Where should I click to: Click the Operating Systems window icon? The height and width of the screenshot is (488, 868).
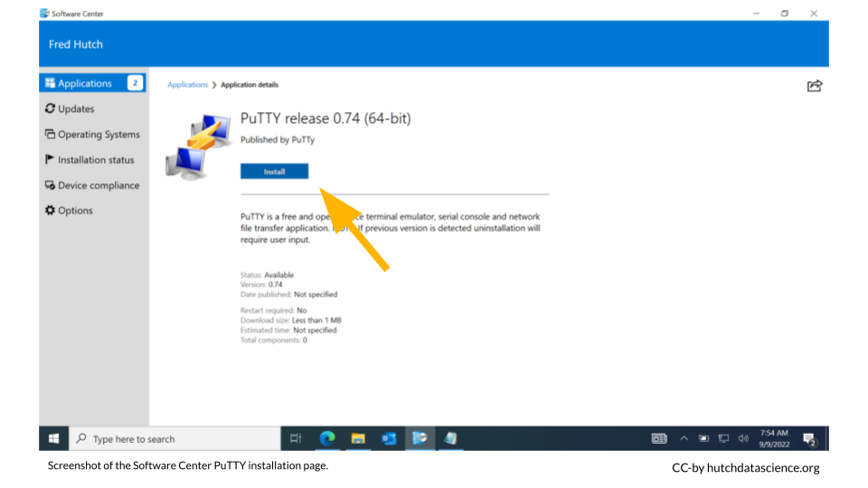pyautogui.click(x=51, y=134)
